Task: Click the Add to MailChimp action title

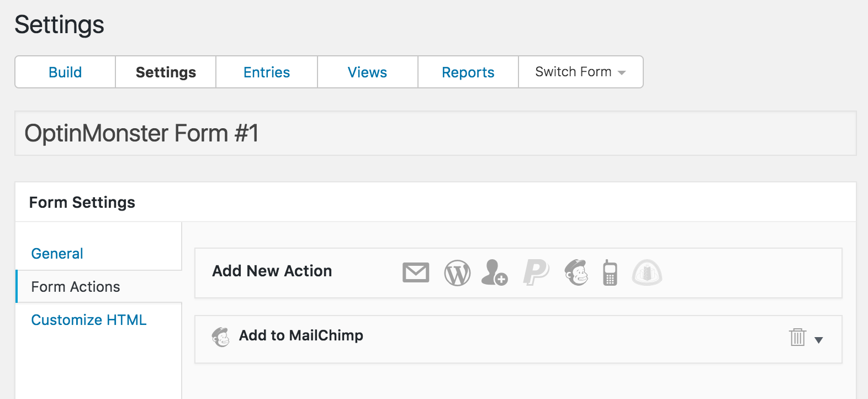Action: (x=301, y=335)
